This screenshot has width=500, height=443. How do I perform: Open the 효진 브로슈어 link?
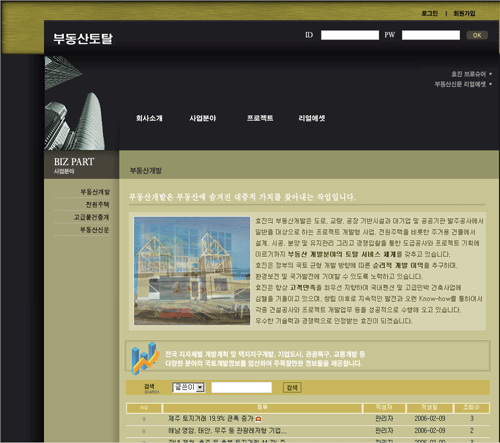(469, 74)
